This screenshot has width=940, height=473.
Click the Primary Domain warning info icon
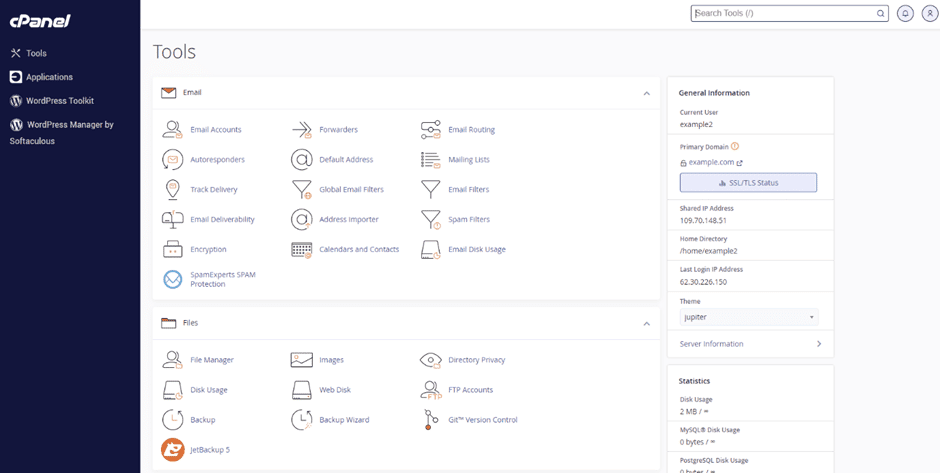(x=735, y=146)
